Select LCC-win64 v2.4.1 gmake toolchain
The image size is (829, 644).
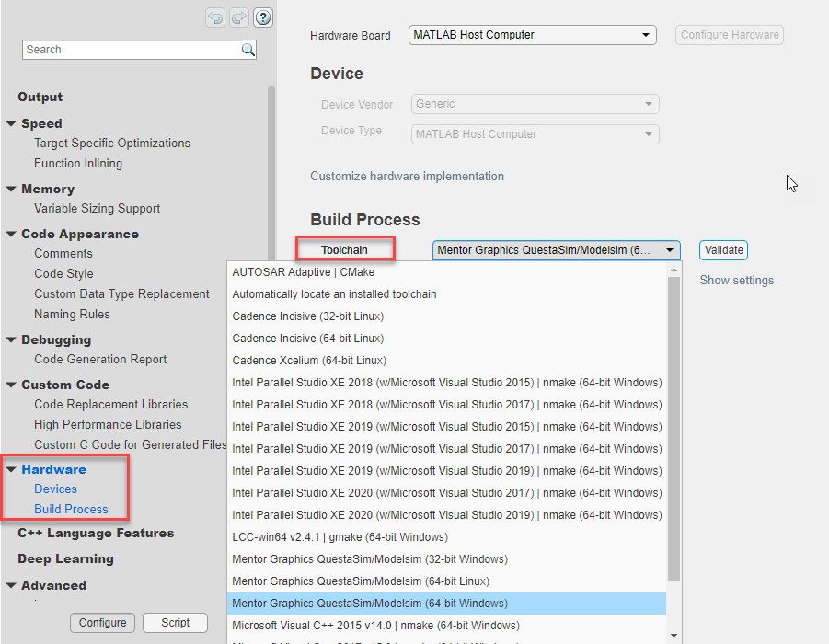coord(340,537)
